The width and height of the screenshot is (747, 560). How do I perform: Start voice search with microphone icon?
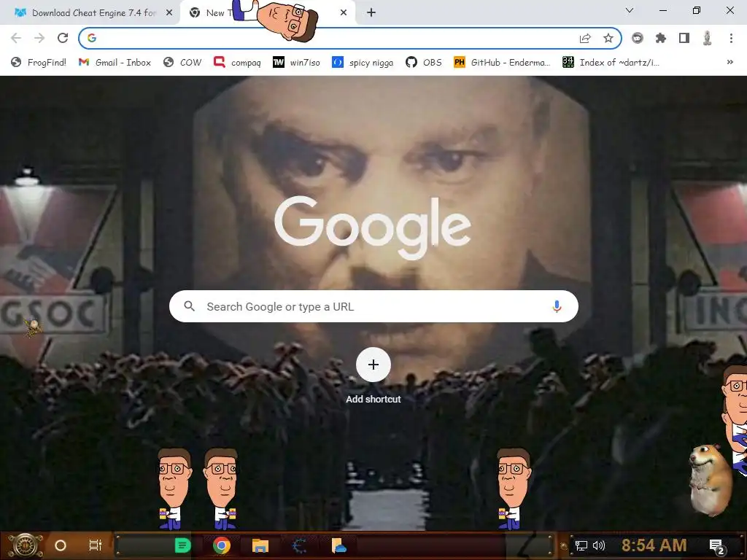click(x=557, y=306)
